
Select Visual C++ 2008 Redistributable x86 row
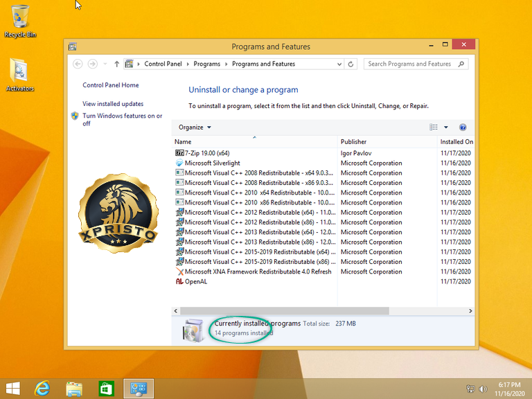[x=323, y=183]
